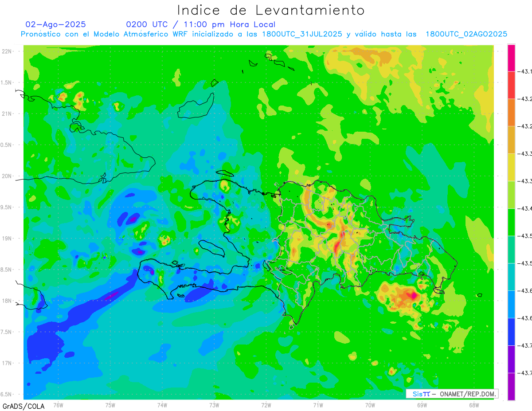Pick the bright yellow colorbar swatch
The width and height of the screenshot is (532, 411).
pos(511,167)
